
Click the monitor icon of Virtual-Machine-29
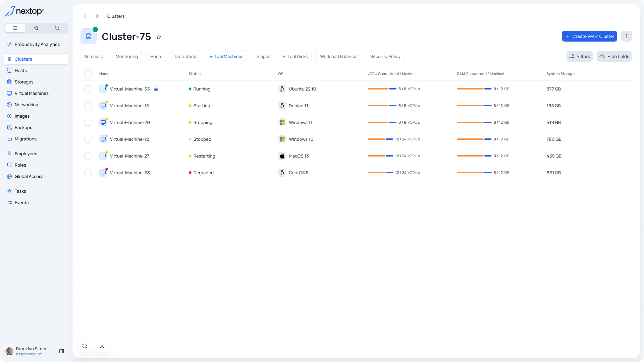coord(103,122)
